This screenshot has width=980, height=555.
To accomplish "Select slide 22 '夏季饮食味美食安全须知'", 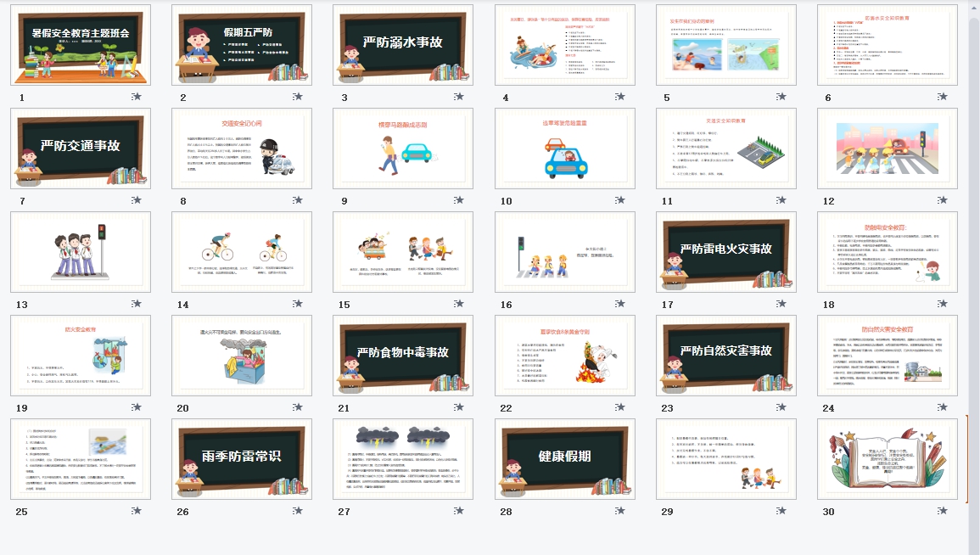I will point(564,356).
